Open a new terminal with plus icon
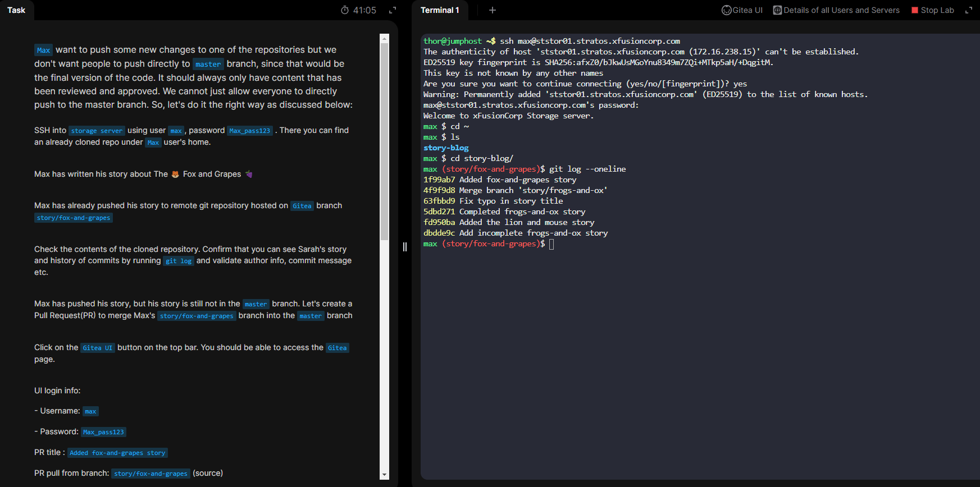The width and height of the screenshot is (980, 487). coord(493,10)
